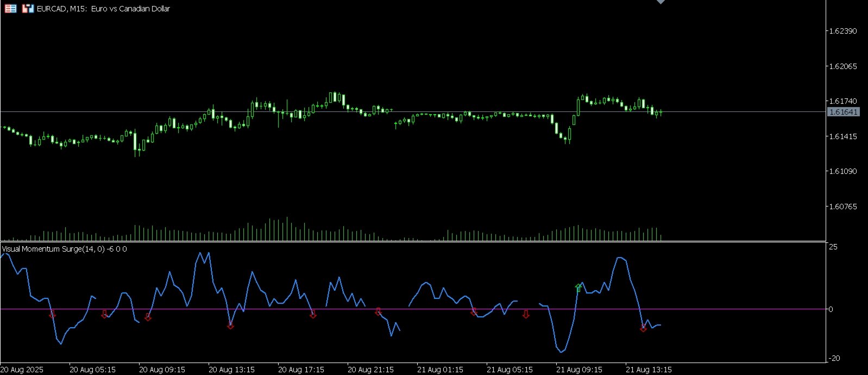Viewport: 868px width, 375px height.
Task: Click the 21 Aug 01:15 time label
Action: (x=440, y=370)
